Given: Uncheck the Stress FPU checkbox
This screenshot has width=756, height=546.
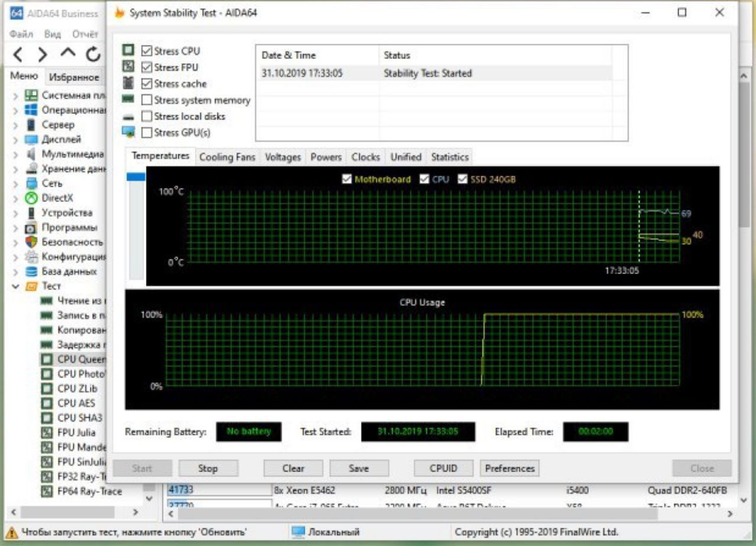Looking at the screenshot, I should click(x=146, y=67).
